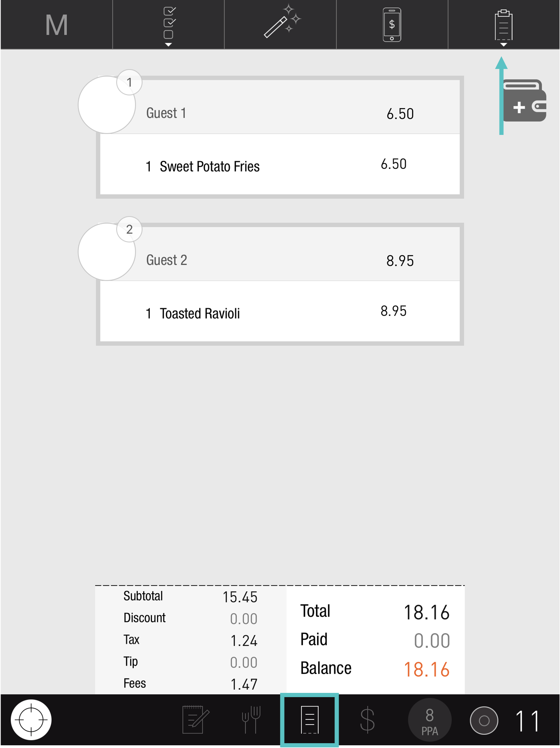The image size is (560, 748).
Task: Tap the crosshair target icon
Action: [31, 720]
